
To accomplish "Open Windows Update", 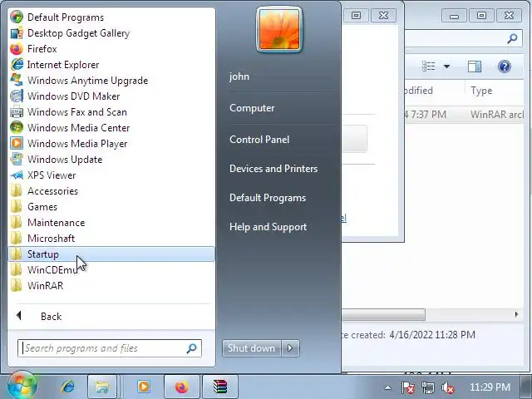I will (x=65, y=159).
